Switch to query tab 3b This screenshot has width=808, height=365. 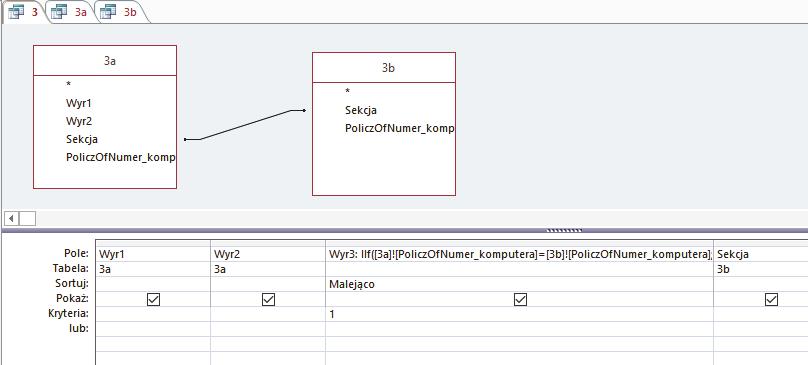click(122, 12)
